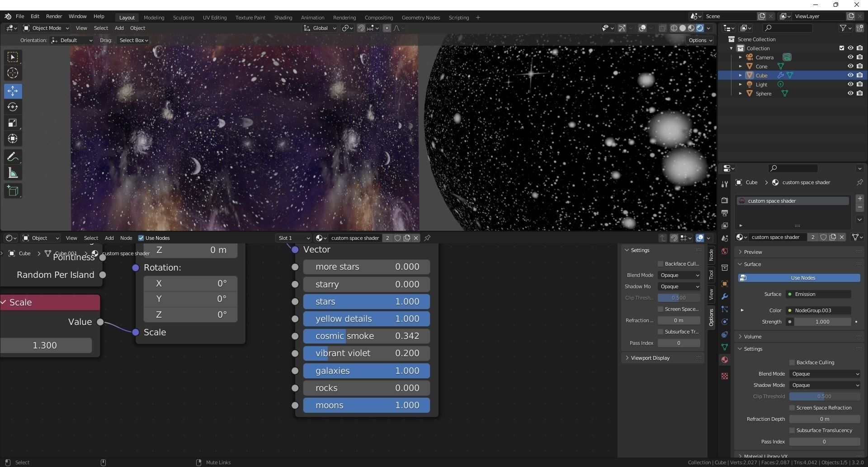Hide the Sphere object in outliner

[x=850, y=94]
